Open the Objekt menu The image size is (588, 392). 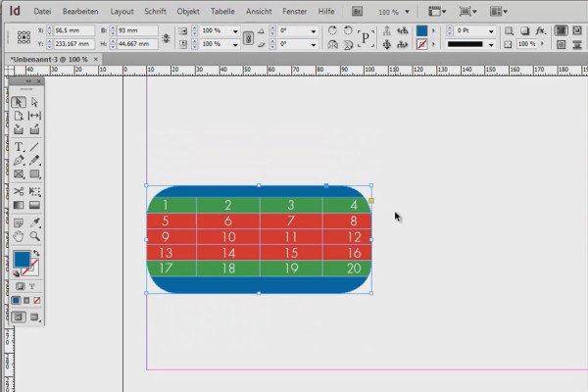coord(188,11)
